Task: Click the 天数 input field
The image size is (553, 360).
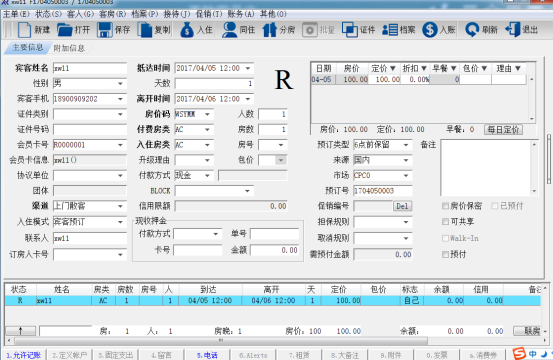Action: point(214,84)
